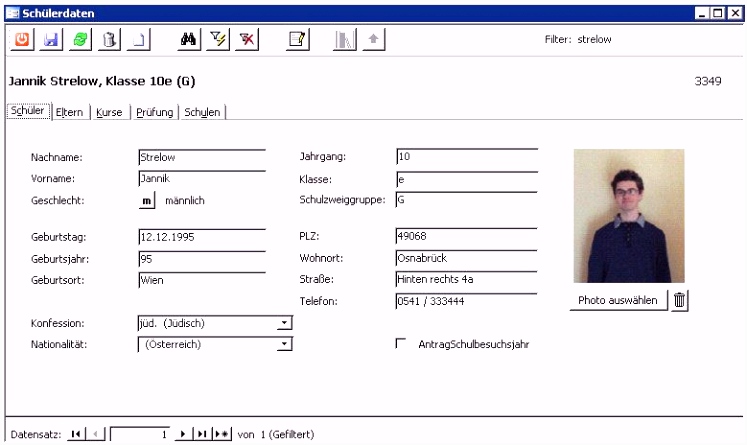Viewport: 747px width, 445px height.
Task: Click von 1 (Gefiltert) status text
Action: (276, 434)
